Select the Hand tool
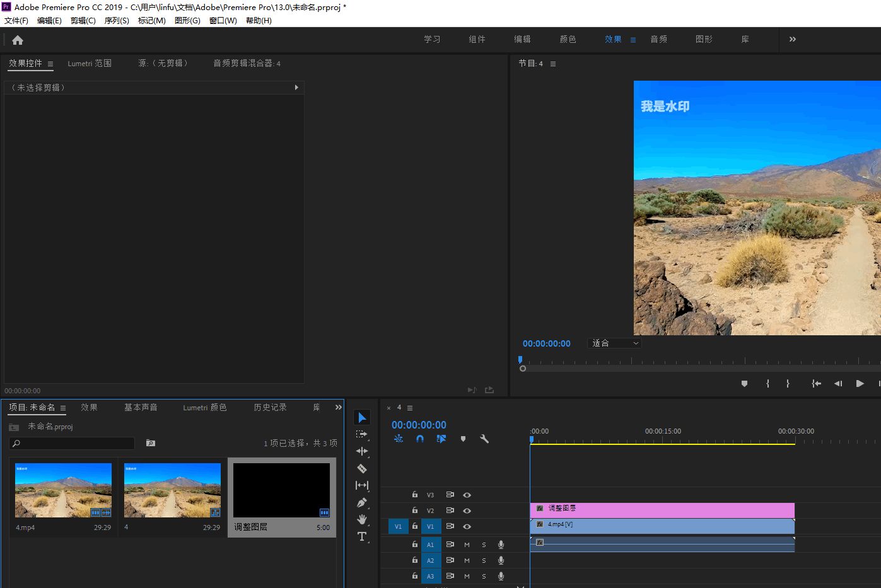Viewport: 881px width, 588px height. [362, 519]
